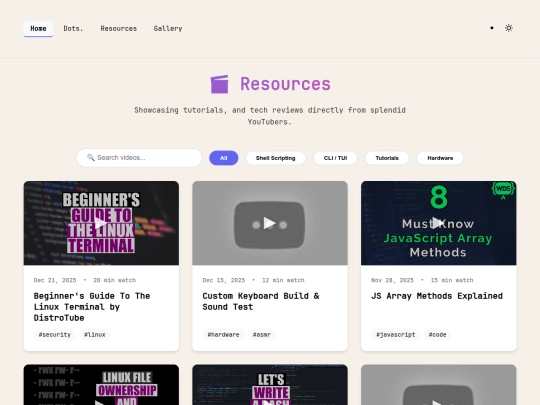Open the Gallery nav item
540x405 pixels.
tap(168, 29)
